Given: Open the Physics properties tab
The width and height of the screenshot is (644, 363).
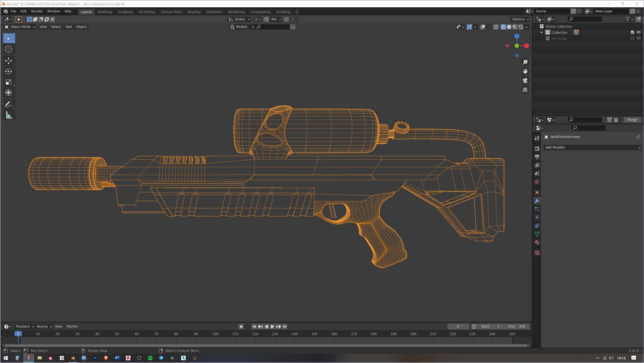Looking at the screenshot, I should [537, 217].
